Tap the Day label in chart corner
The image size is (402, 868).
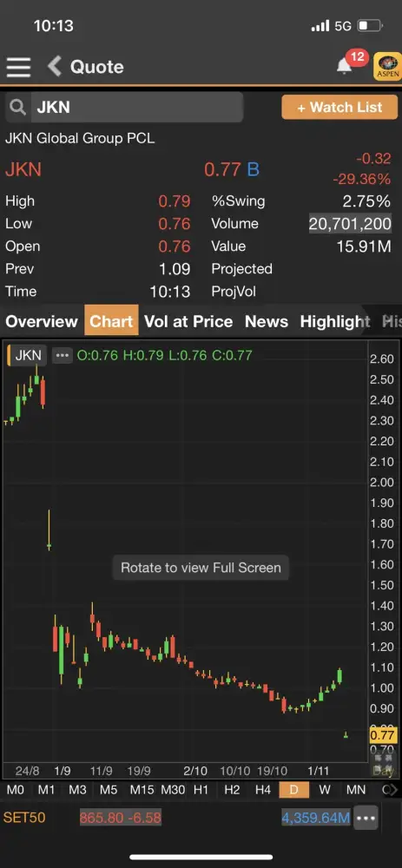(x=383, y=770)
